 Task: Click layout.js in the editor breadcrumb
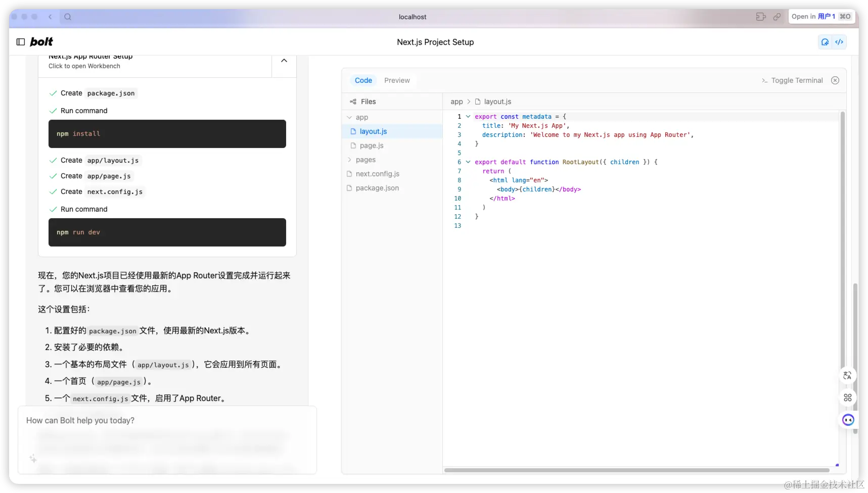click(x=497, y=102)
